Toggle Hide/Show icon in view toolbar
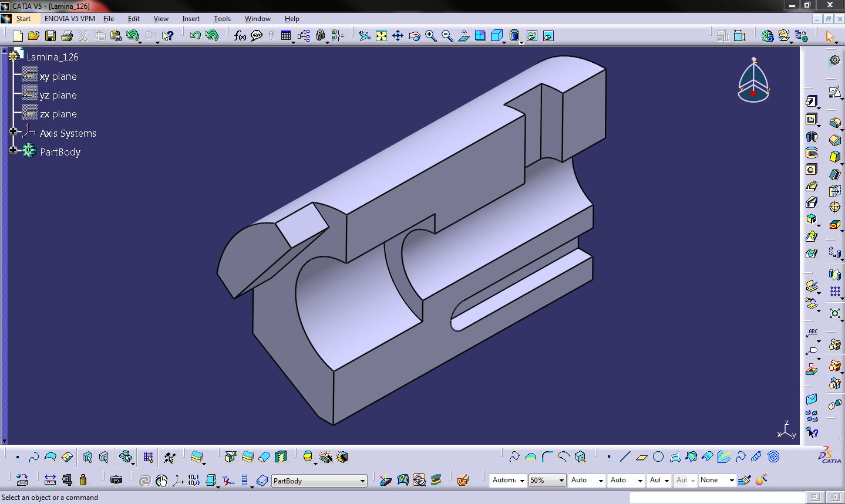The width and height of the screenshot is (845, 504). (x=531, y=36)
